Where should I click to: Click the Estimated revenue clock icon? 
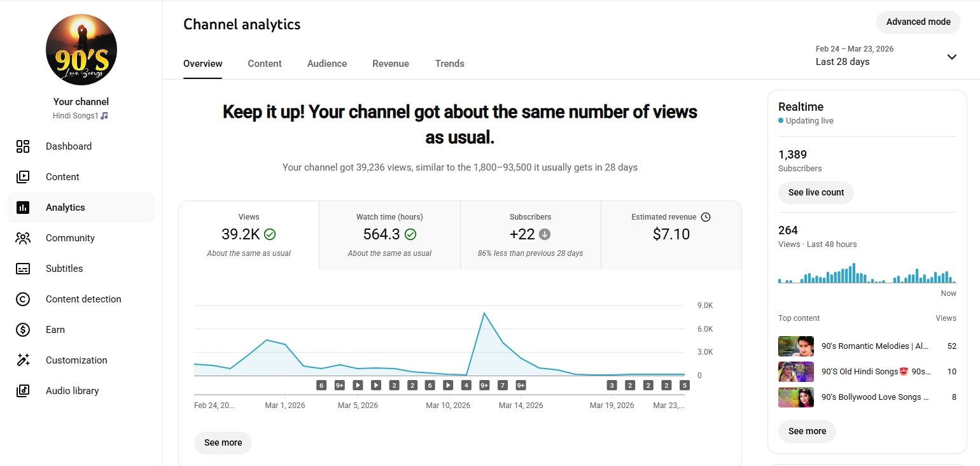[705, 217]
